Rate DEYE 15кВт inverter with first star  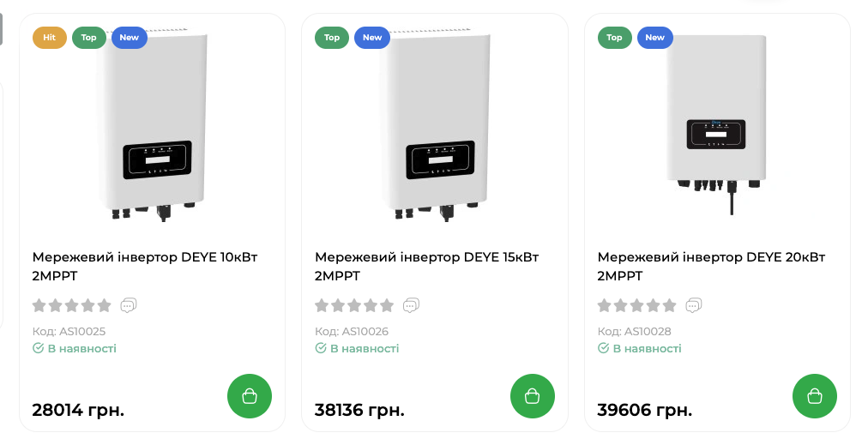pos(322,305)
